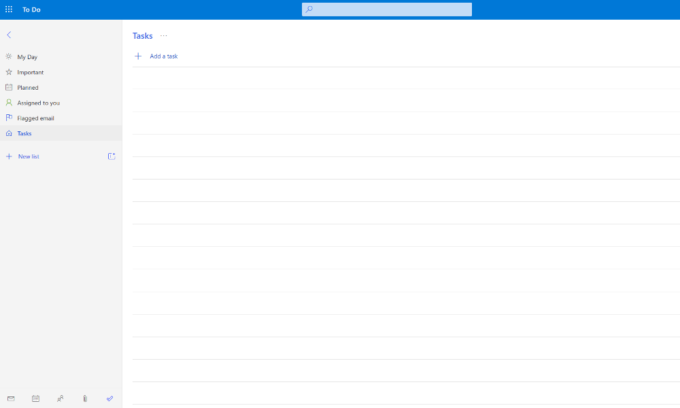Open Assigned to you list
Image resolution: width=680 pixels, height=408 pixels.
point(38,102)
